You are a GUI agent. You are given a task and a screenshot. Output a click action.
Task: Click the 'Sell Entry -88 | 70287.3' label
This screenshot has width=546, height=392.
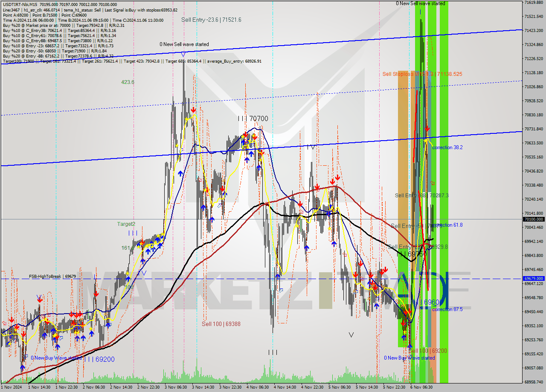[x=422, y=196]
